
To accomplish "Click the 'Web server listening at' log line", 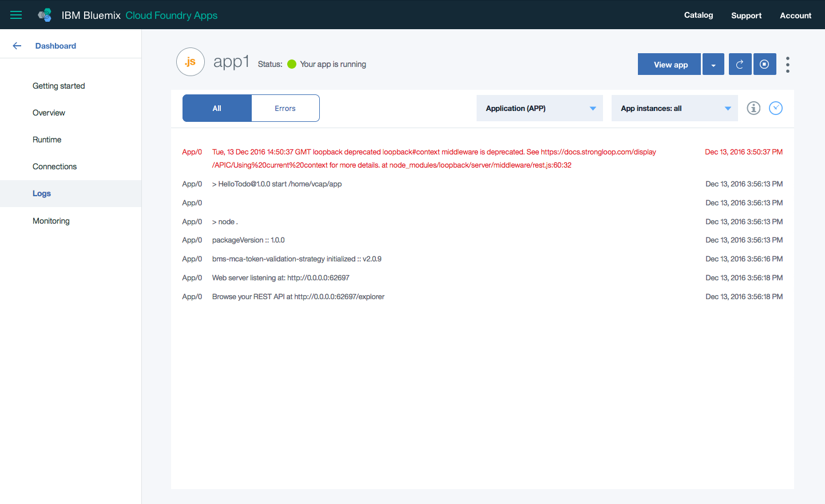I will [x=280, y=277].
